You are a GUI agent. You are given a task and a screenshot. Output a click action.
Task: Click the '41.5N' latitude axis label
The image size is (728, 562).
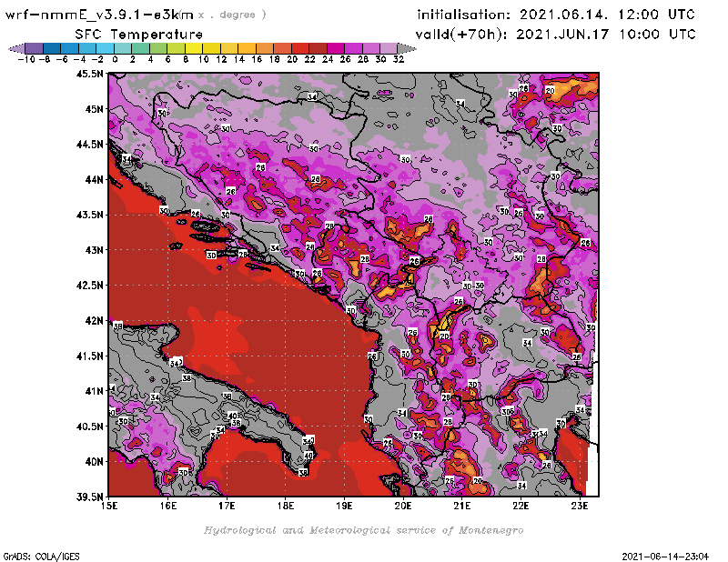click(x=89, y=356)
